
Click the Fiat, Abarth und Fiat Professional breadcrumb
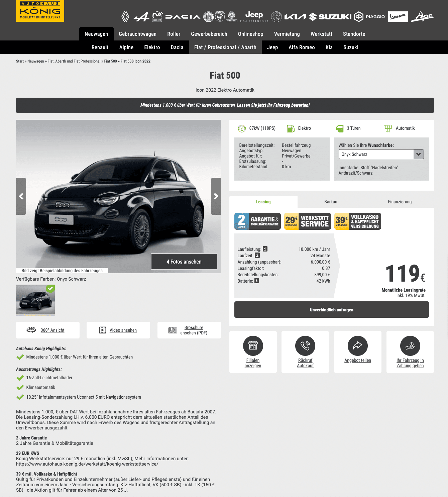tap(74, 61)
